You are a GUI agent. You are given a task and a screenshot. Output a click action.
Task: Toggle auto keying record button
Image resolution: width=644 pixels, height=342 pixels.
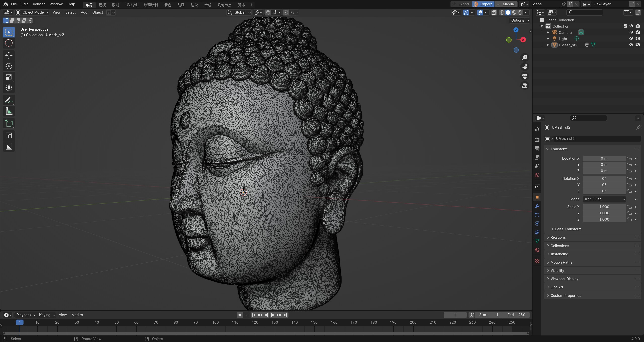point(240,315)
